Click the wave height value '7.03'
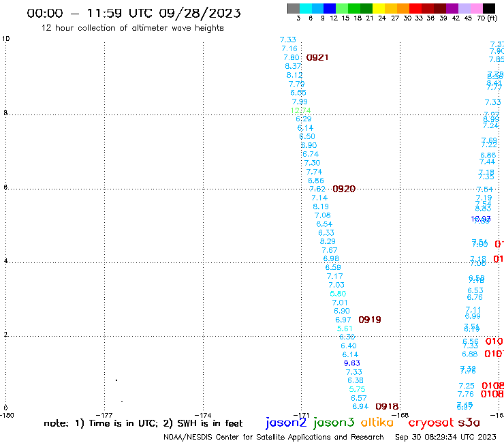504x443 pixels. (336, 285)
